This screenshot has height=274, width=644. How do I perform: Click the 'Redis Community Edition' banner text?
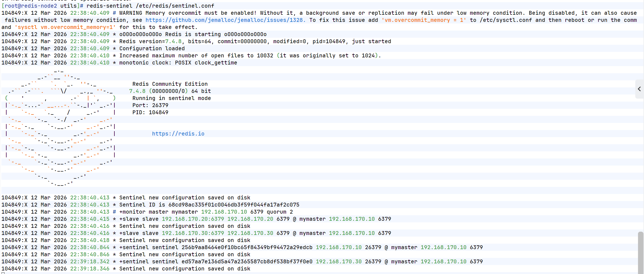170,84
